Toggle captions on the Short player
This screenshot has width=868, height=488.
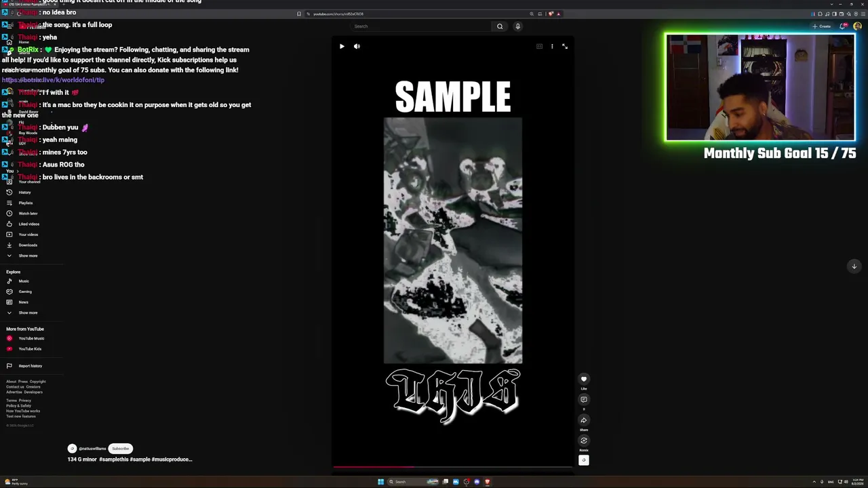(539, 46)
